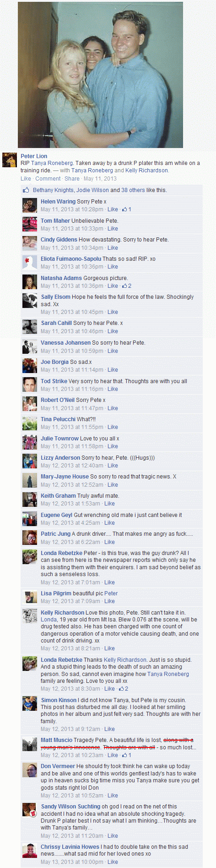
Task: Click Eliota Fuimaono-Sapolu's avatar image
Action: point(30,263)
